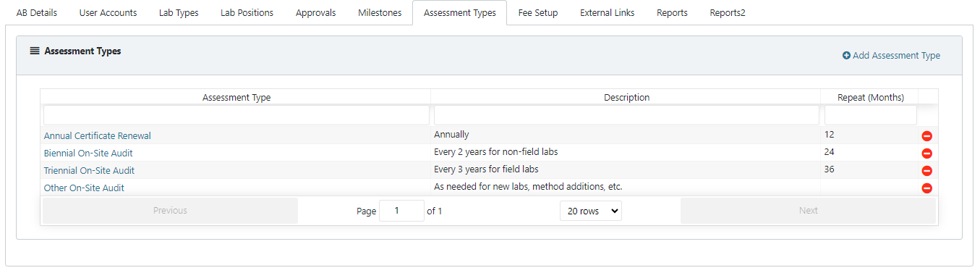The width and height of the screenshot is (980, 273).
Task: Select the repeat value 12 cell
Action: tap(869, 135)
